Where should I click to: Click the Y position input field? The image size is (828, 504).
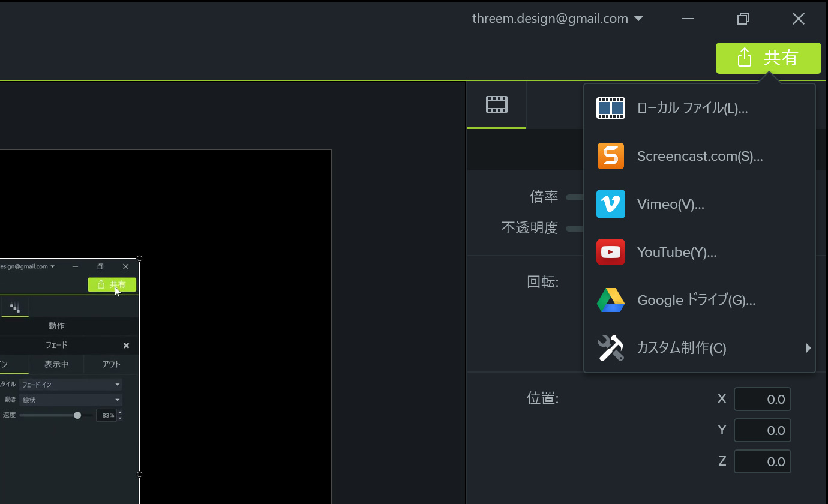pos(762,430)
